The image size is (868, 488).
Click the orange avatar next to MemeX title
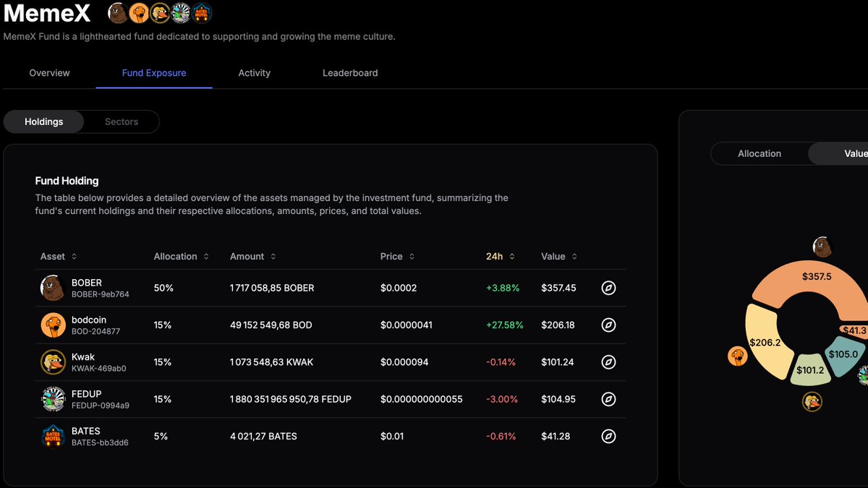tap(139, 13)
